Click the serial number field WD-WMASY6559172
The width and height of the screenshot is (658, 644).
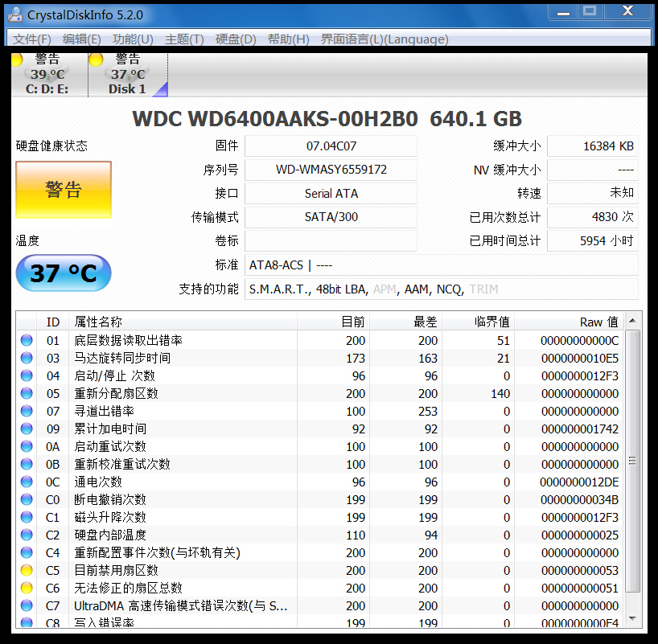(331, 170)
